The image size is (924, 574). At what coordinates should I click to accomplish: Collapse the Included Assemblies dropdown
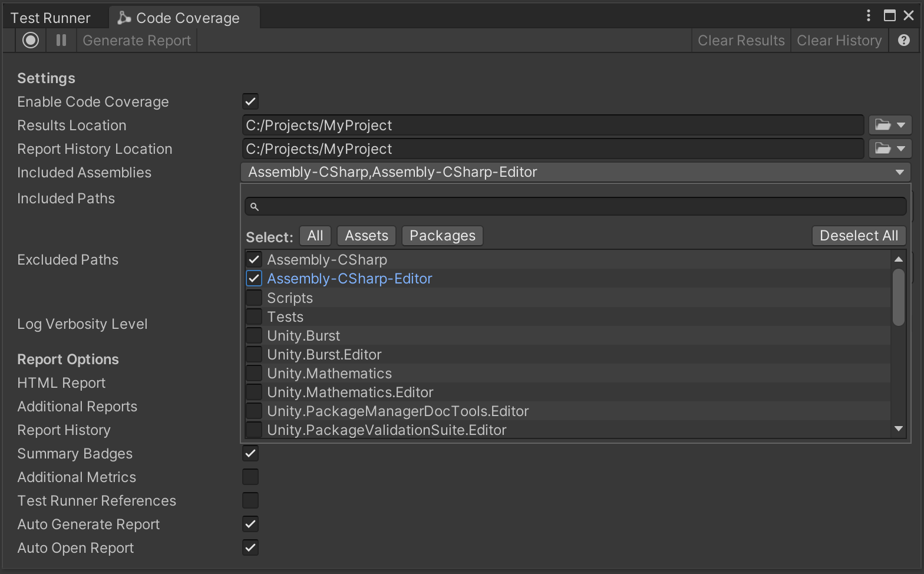pyautogui.click(x=899, y=172)
